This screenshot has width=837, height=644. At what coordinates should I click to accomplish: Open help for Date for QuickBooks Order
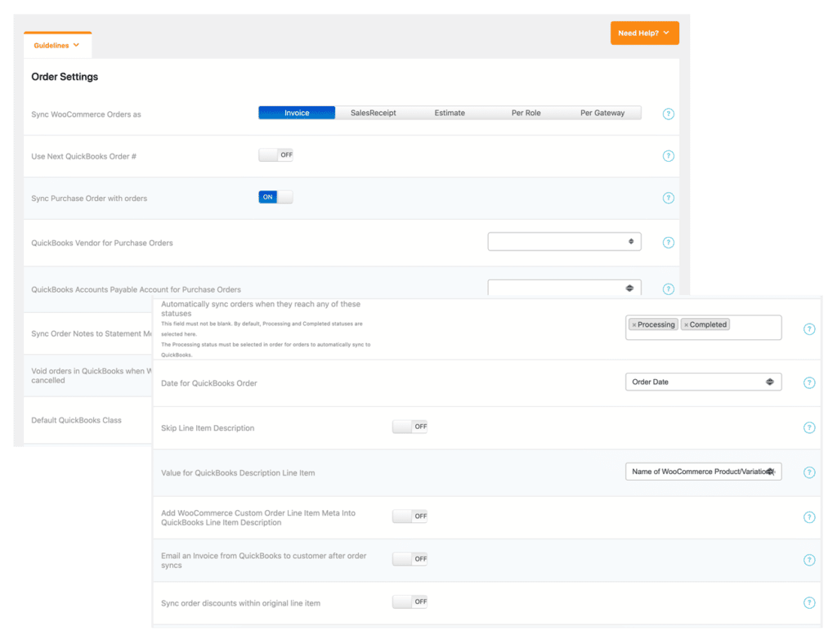tap(809, 382)
